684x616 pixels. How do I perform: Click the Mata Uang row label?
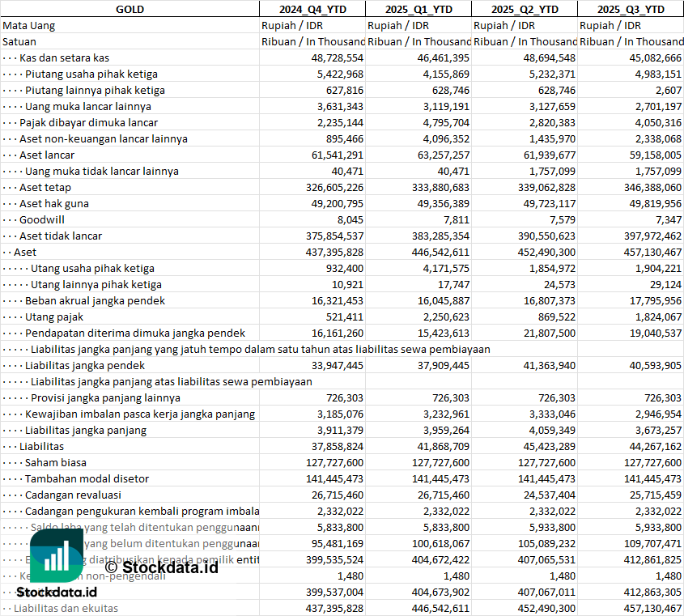click(28, 25)
